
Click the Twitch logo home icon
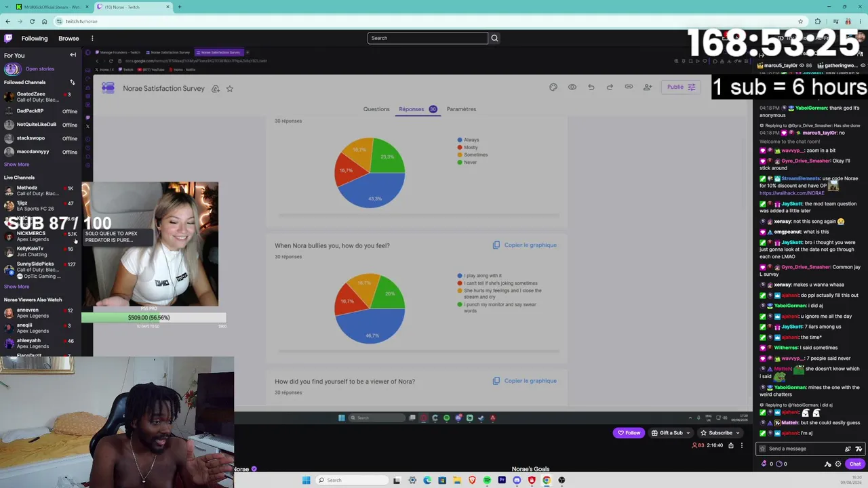click(8, 38)
